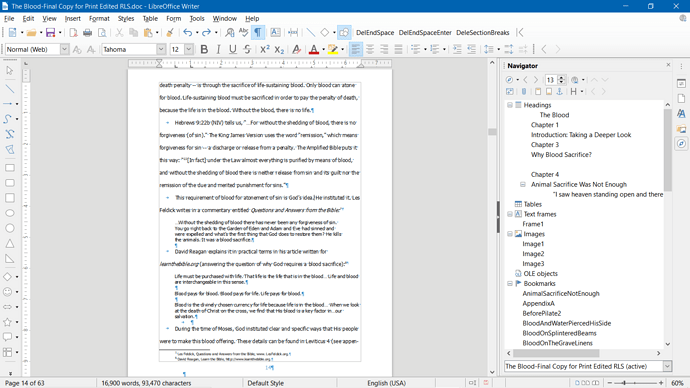Viewport: 690px width, 388px height.
Task: Center align the paragraph
Action: tap(370, 49)
